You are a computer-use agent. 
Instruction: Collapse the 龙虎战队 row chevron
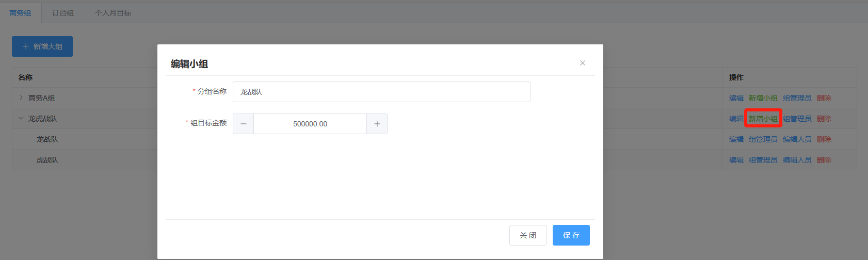21,118
